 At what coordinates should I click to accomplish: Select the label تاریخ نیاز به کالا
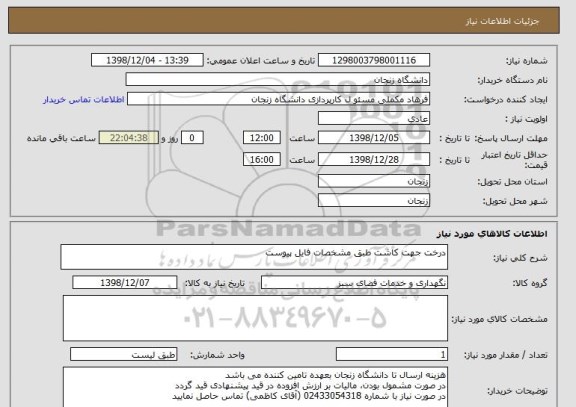click(214, 283)
